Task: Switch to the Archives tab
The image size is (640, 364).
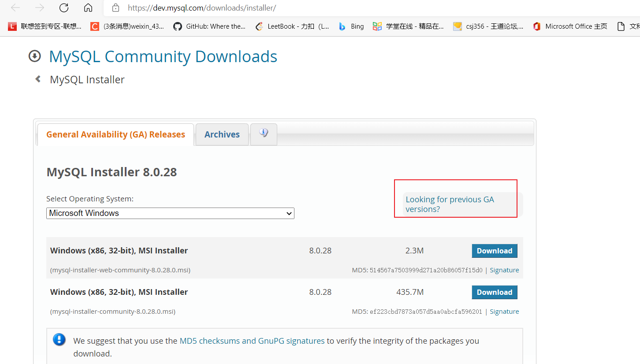Action: (x=222, y=134)
